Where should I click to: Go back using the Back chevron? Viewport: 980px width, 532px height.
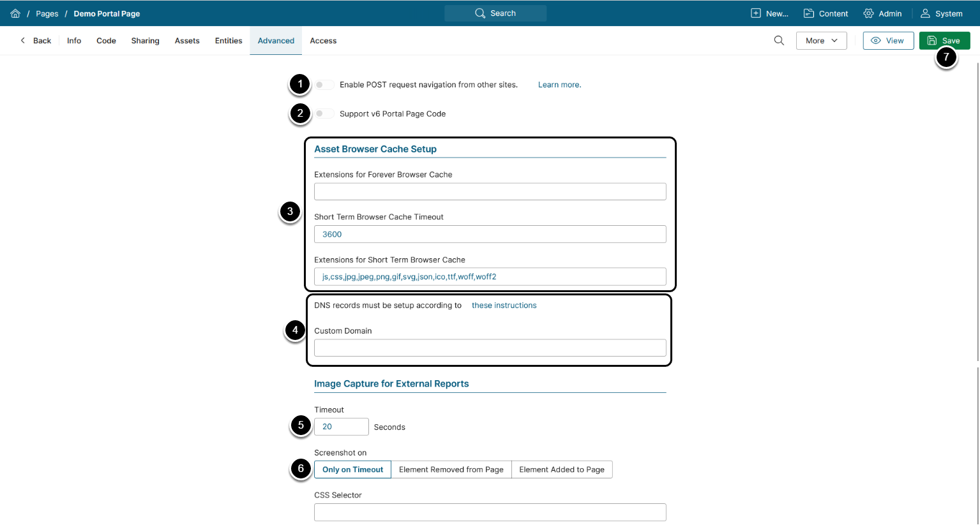[x=36, y=41]
